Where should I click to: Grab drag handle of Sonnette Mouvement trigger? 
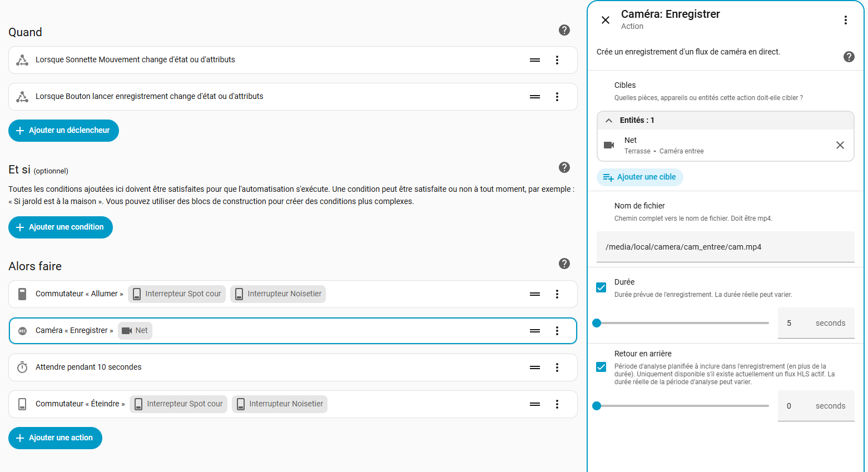pyautogui.click(x=534, y=60)
